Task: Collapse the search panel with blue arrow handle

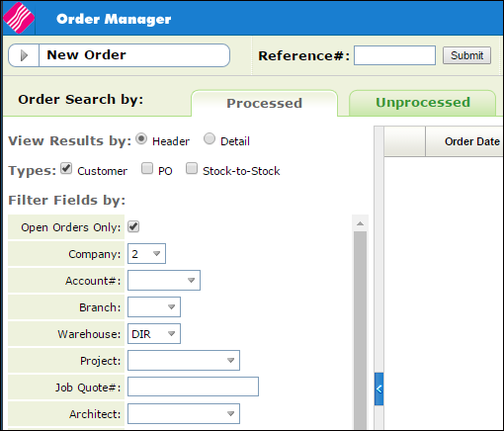Action: point(378,388)
